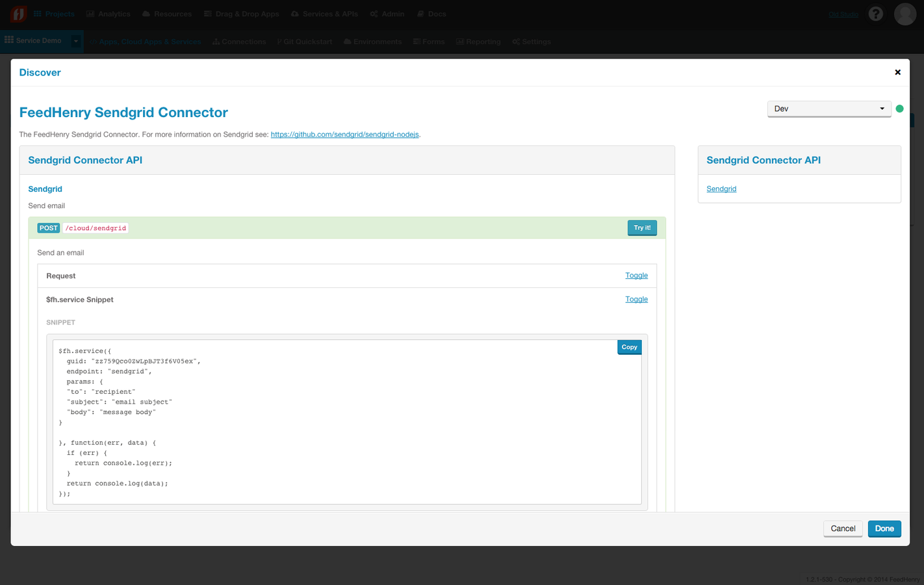Click the /cloud/sendgrid endpoint path
The width and height of the screenshot is (924, 585).
point(96,228)
